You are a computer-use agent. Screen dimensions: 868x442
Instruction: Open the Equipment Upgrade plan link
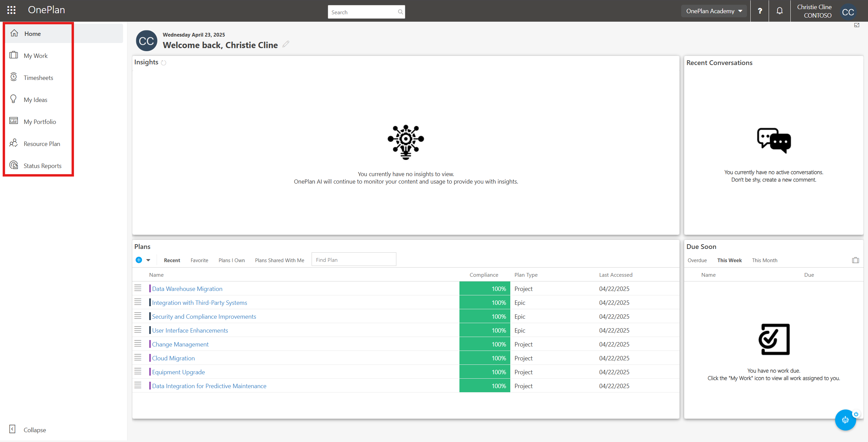(x=178, y=372)
